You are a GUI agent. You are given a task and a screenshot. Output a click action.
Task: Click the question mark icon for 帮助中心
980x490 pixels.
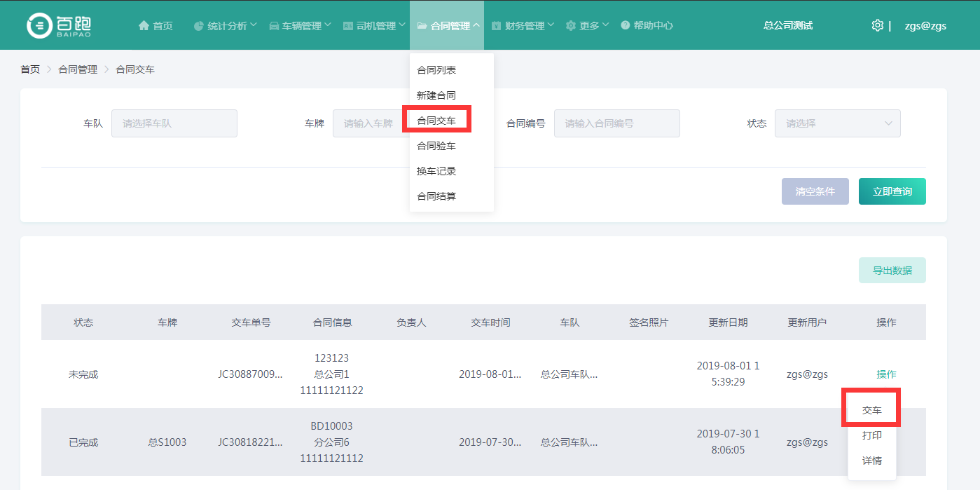625,25
